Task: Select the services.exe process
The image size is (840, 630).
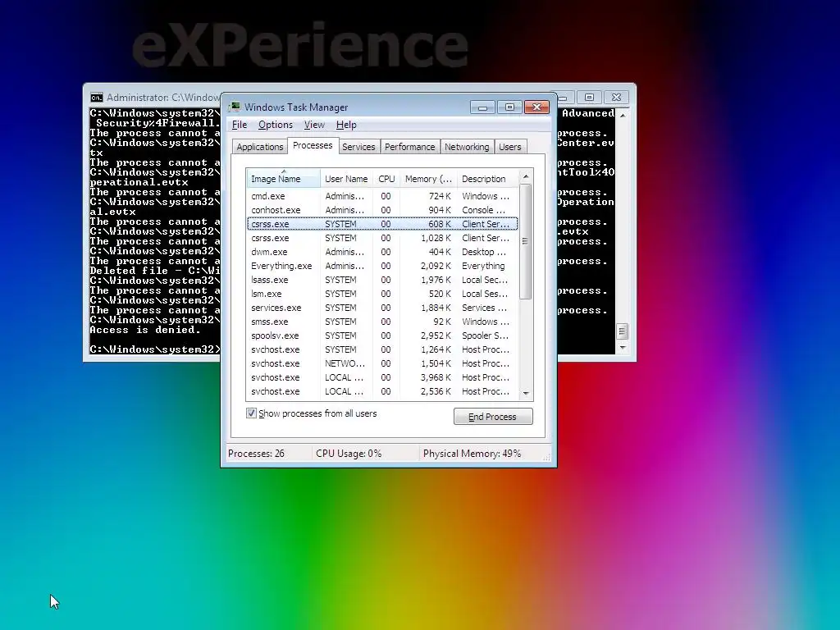Action: pos(382,308)
